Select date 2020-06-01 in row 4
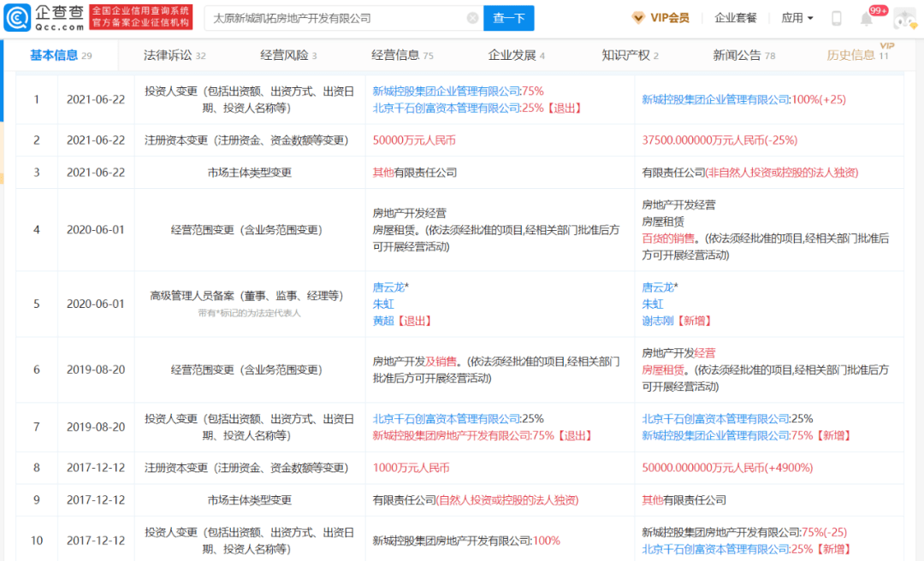 (96, 230)
